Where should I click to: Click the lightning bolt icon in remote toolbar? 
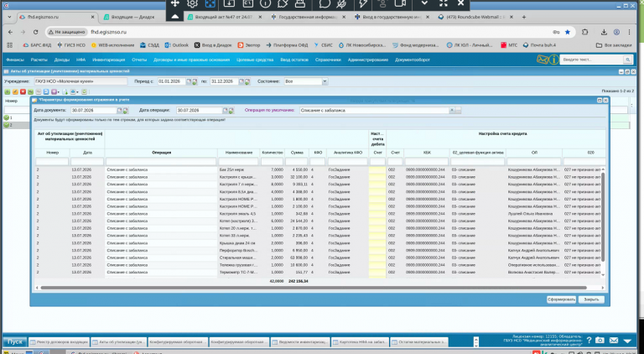(x=362, y=3)
